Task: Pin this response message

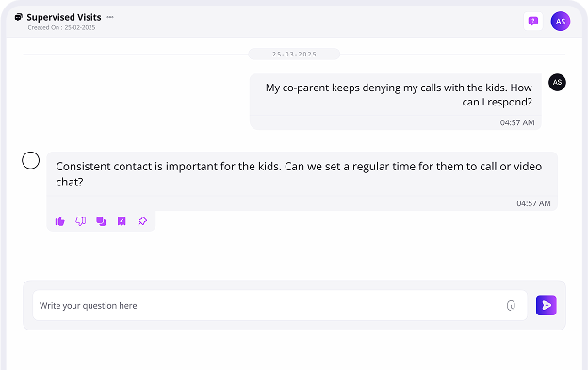Action: 142,221
